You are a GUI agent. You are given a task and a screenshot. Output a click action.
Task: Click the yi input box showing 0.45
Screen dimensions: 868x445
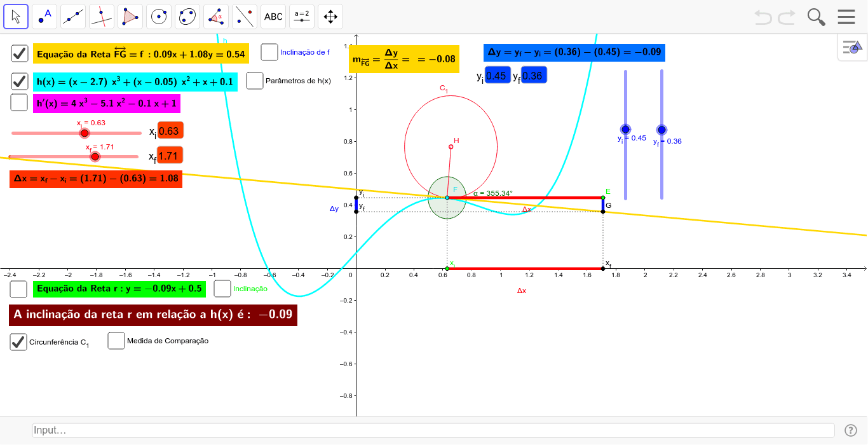(498, 76)
